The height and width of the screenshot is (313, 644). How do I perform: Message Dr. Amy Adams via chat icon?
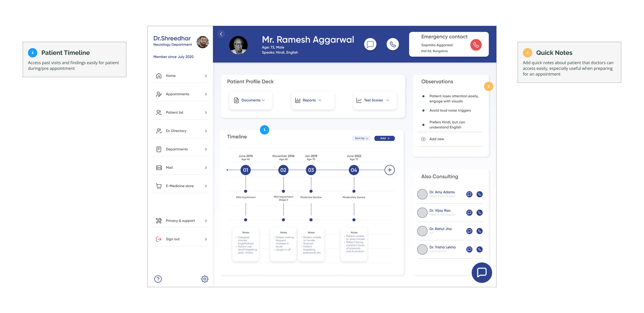[x=469, y=194]
